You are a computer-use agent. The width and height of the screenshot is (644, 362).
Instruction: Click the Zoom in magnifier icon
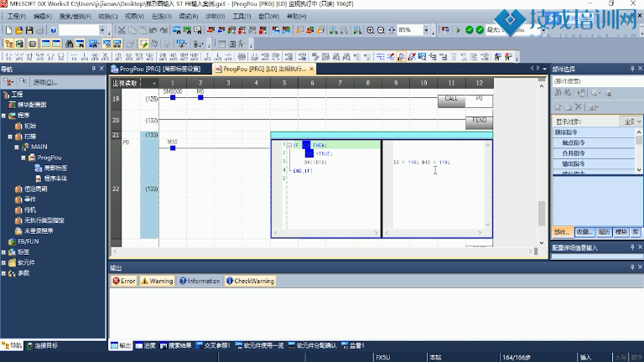click(x=371, y=30)
